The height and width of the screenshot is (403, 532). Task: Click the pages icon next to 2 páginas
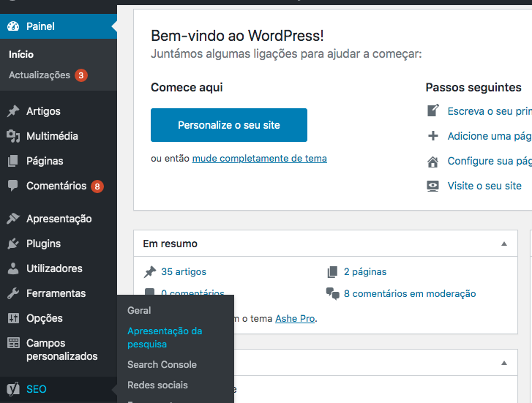(x=332, y=272)
